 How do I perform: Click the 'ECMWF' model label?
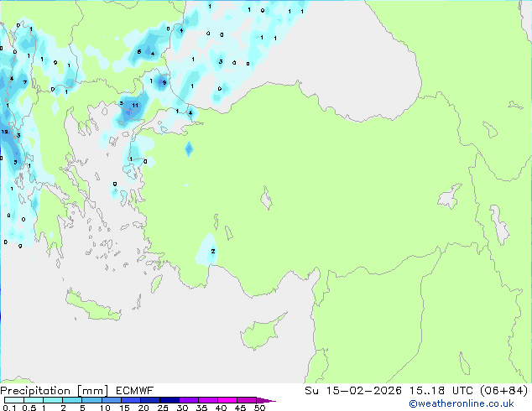135,391
